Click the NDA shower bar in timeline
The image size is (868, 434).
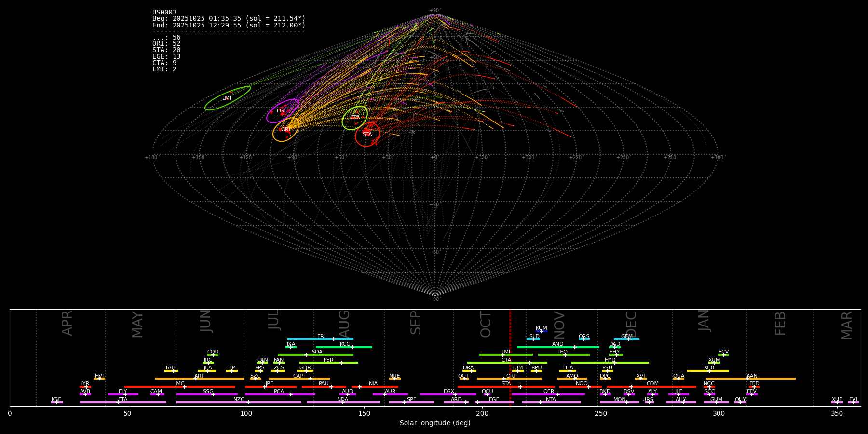(343, 402)
